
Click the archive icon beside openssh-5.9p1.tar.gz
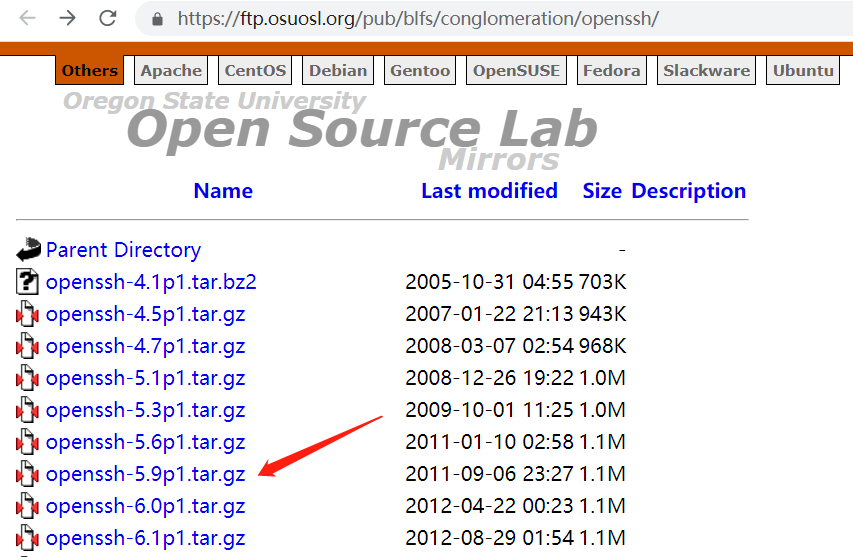tap(27, 474)
